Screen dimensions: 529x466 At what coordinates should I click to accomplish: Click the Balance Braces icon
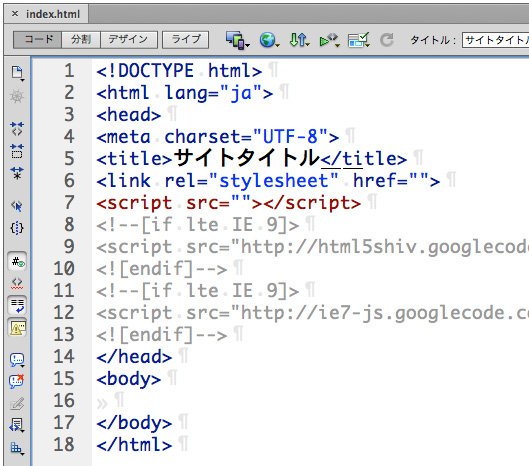tap(17, 228)
